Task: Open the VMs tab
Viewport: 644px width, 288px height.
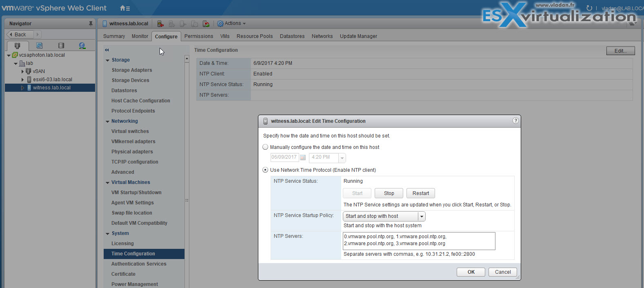Action: click(225, 36)
